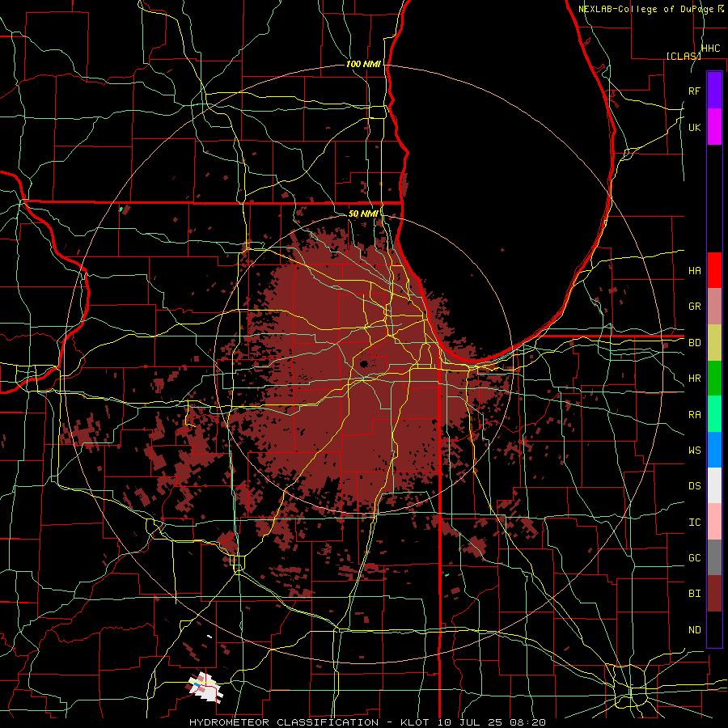728x728 pixels.
Task: Click the WS blue legend swatch
Action: 714,450
